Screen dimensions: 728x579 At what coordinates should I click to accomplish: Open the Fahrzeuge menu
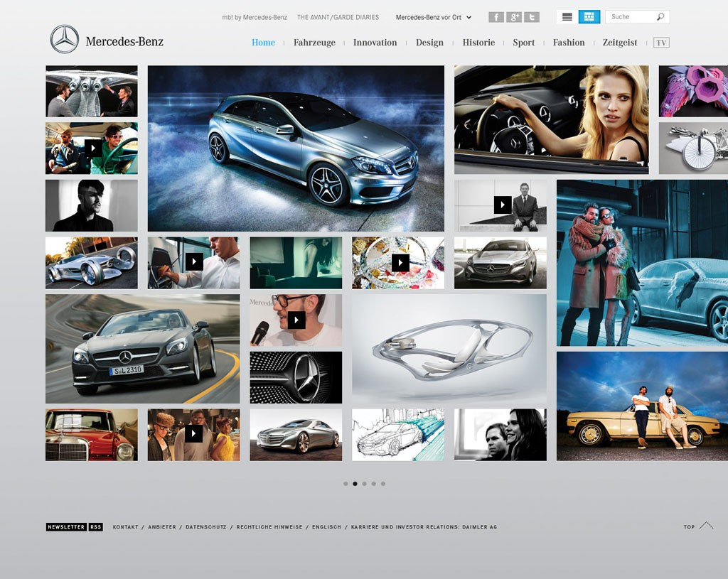[314, 43]
